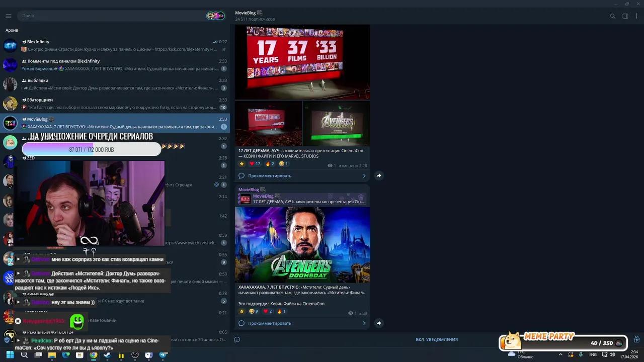Jump to quoted 17 ЛЕТ ДЕРЬМА reply
The image size is (644, 362).
(302, 199)
